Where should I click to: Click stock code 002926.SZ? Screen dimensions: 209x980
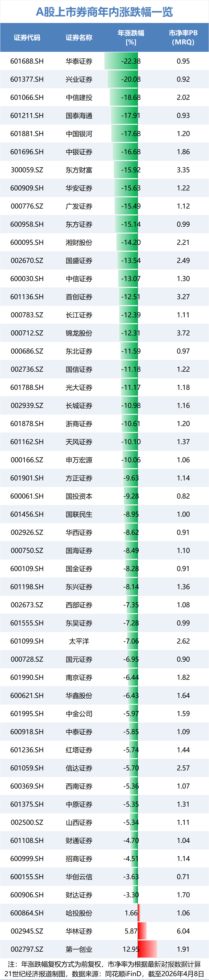pyautogui.click(x=27, y=533)
